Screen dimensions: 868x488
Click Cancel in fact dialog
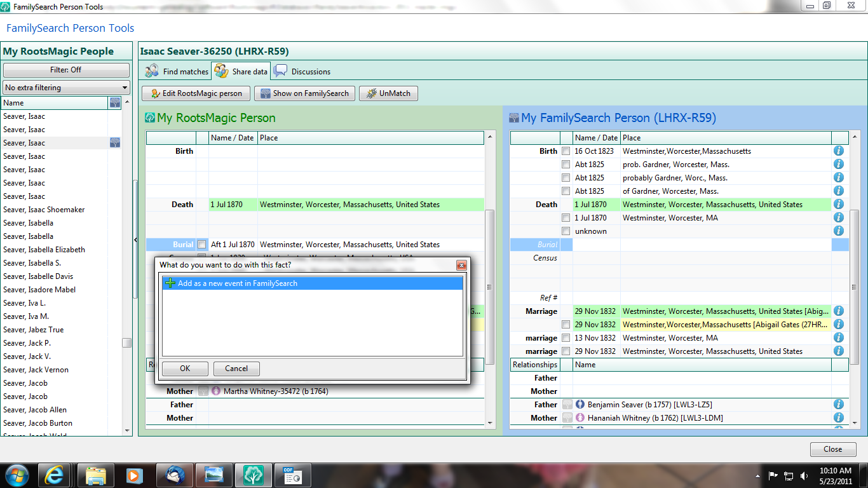point(236,369)
